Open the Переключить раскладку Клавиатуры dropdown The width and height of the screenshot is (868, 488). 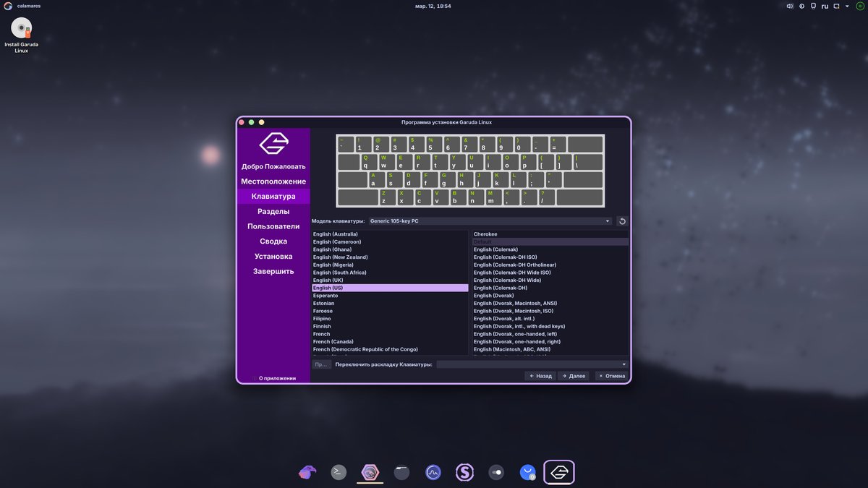[532, 364]
